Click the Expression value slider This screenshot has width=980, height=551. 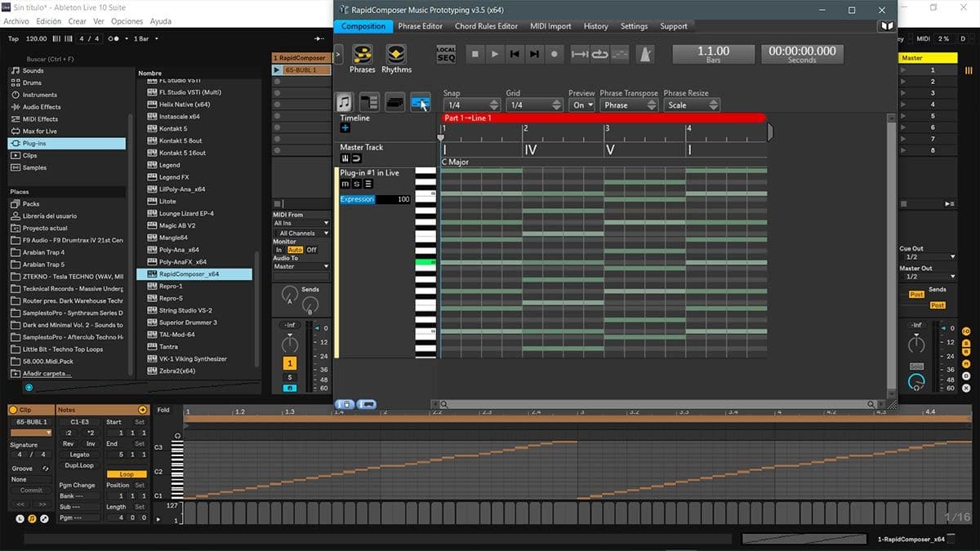[x=376, y=199]
